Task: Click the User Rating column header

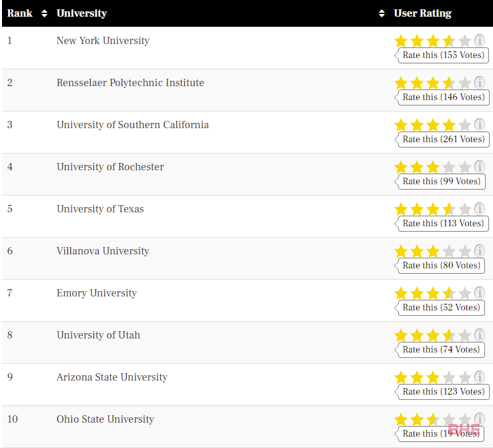Action: (423, 13)
